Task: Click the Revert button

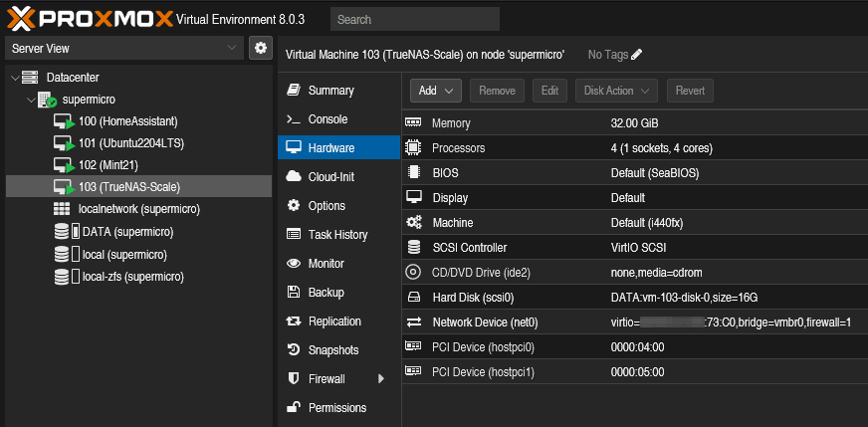Action: [x=690, y=91]
